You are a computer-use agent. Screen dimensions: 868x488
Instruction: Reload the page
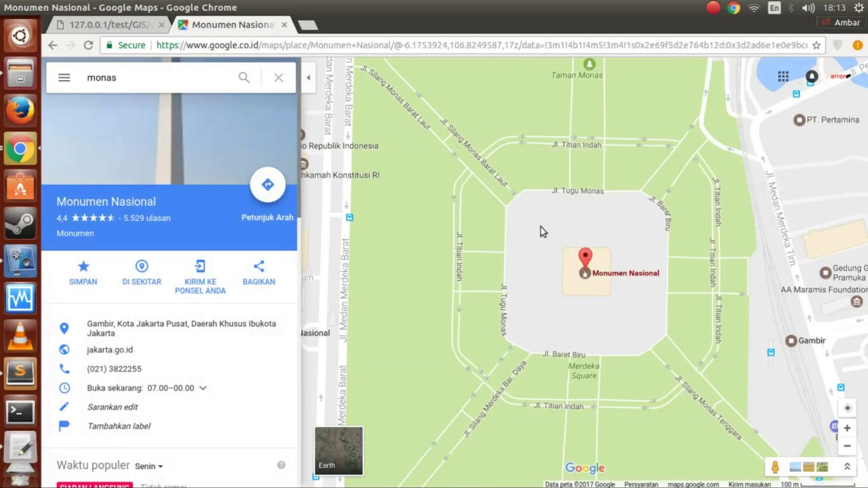click(88, 45)
